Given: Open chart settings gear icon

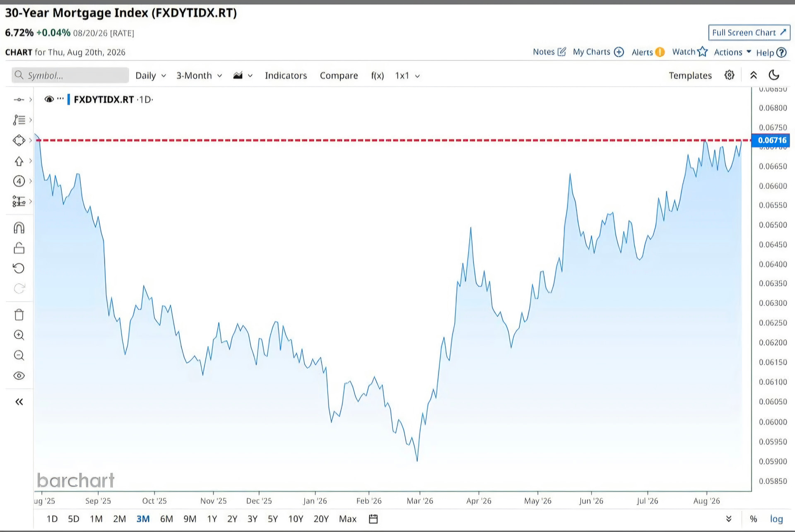Looking at the screenshot, I should pos(730,75).
